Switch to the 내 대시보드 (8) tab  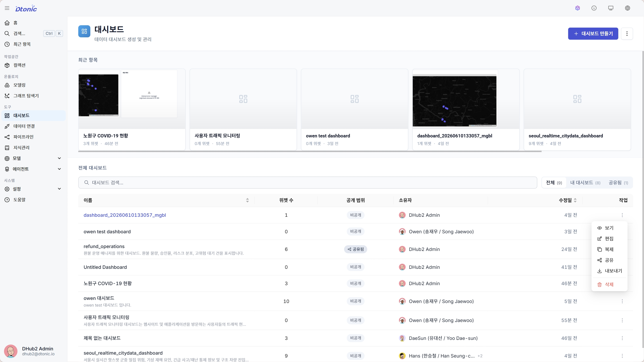click(585, 183)
